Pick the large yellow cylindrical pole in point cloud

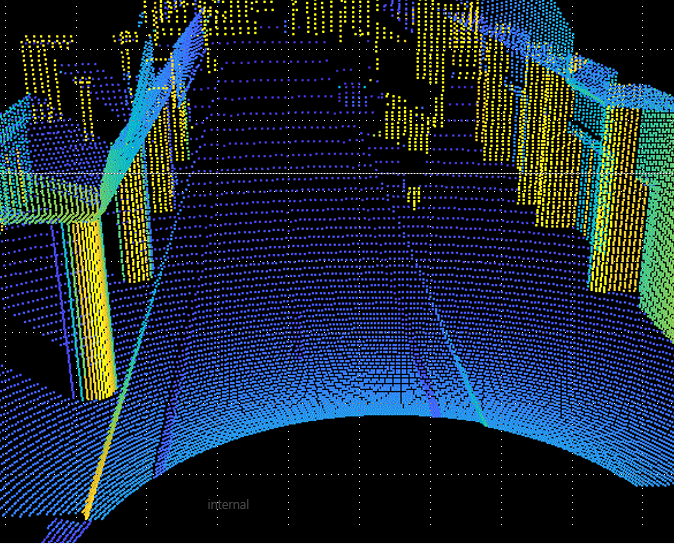coord(92,308)
